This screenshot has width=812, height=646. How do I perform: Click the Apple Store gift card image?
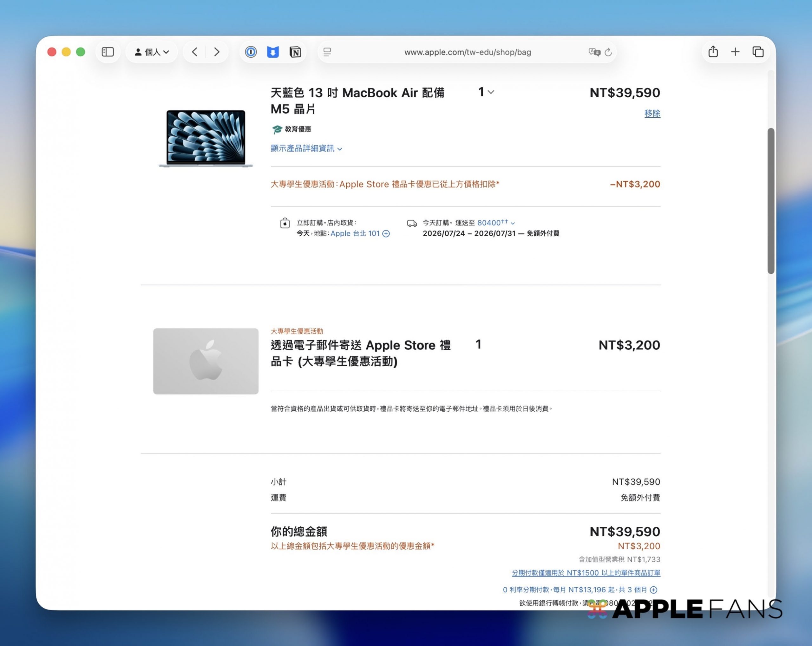pyautogui.click(x=206, y=362)
